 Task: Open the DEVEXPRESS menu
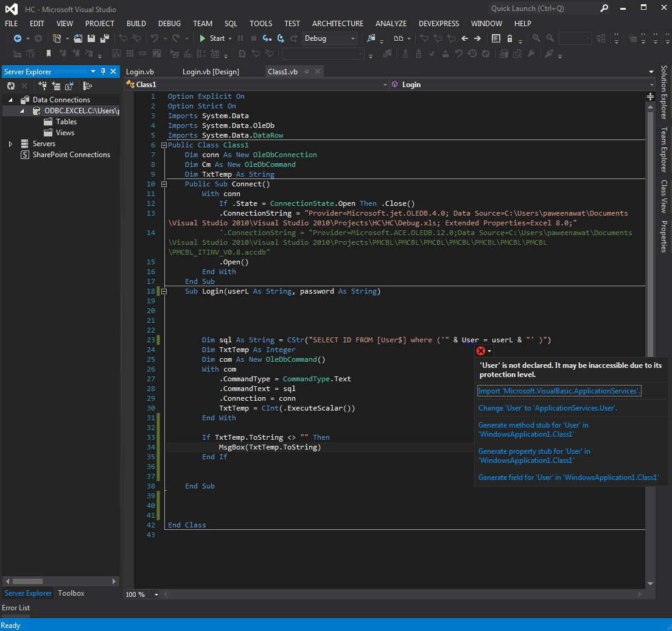tap(439, 24)
